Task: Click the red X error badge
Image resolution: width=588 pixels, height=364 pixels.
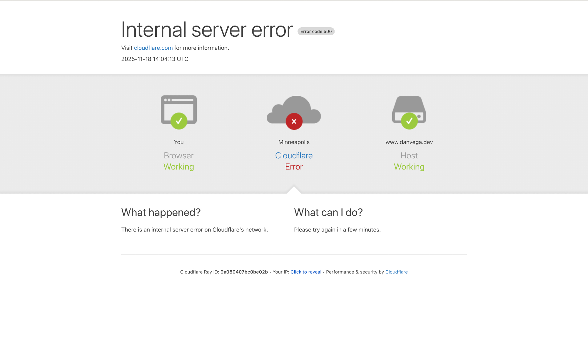Action: (x=294, y=121)
